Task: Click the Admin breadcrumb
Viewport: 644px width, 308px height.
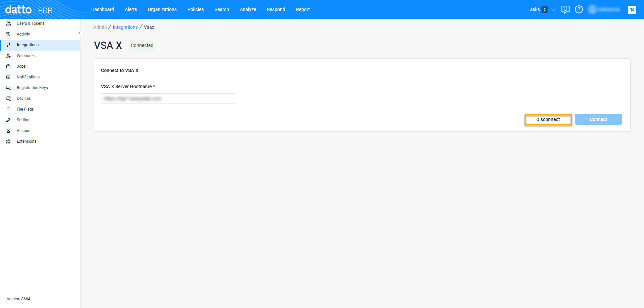Action: click(100, 27)
